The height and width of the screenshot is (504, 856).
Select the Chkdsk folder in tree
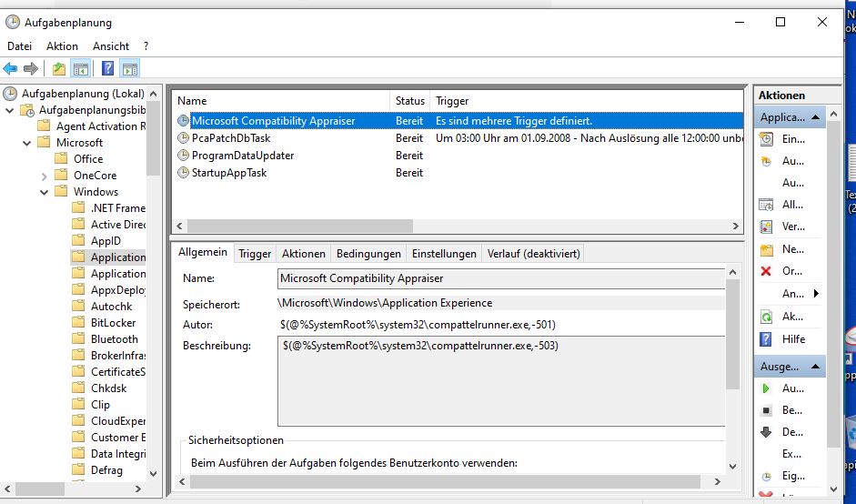[x=108, y=388]
